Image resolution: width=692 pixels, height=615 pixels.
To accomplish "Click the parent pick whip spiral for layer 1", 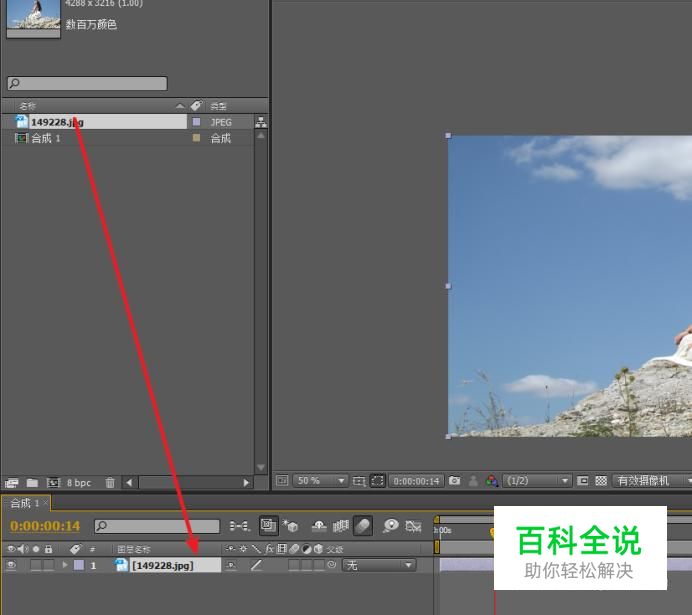I will pyautogui.click(x=332, y=565).
